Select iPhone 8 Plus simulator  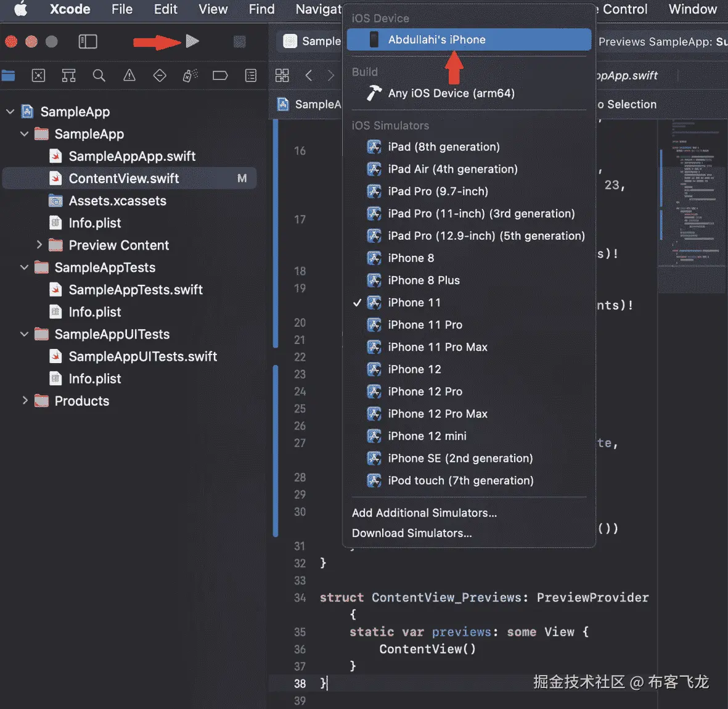point(469,281)
